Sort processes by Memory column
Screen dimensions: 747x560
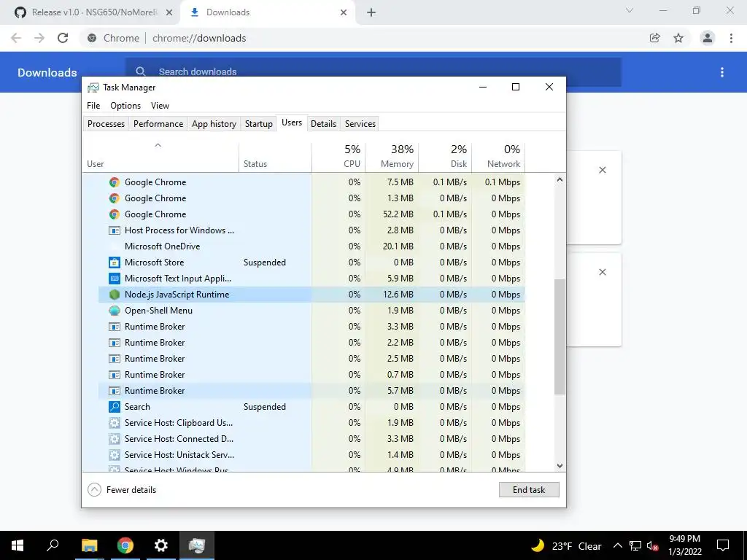tap(392, 157)
